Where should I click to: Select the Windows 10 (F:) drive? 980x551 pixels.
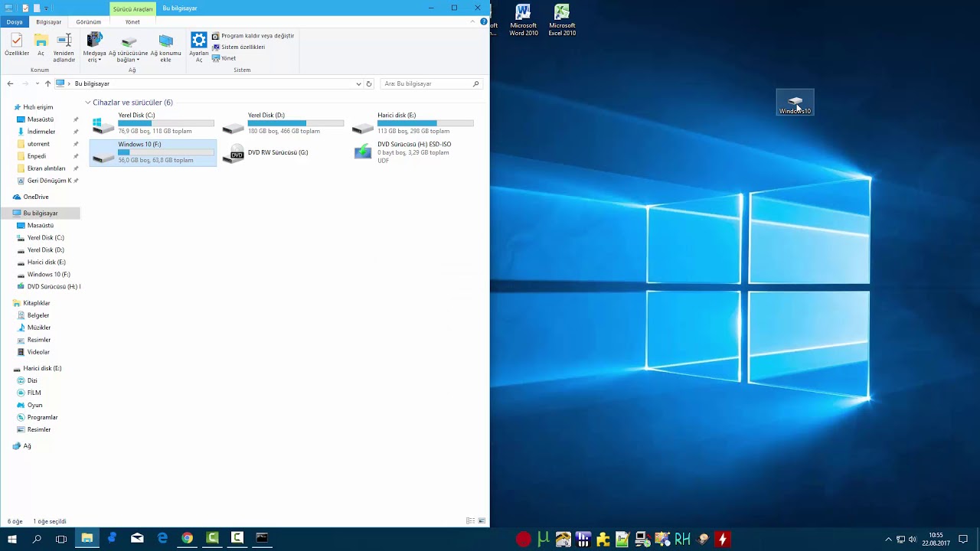pos(153,152)
